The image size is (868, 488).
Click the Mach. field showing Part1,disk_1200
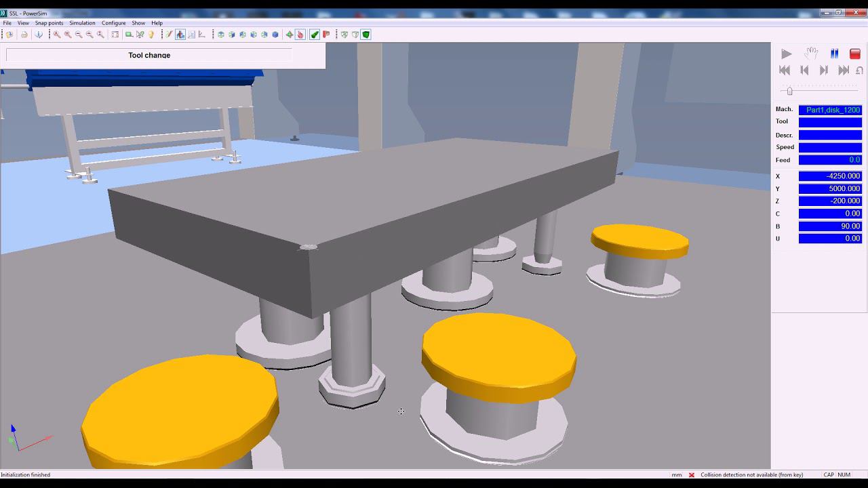[830, 110]
